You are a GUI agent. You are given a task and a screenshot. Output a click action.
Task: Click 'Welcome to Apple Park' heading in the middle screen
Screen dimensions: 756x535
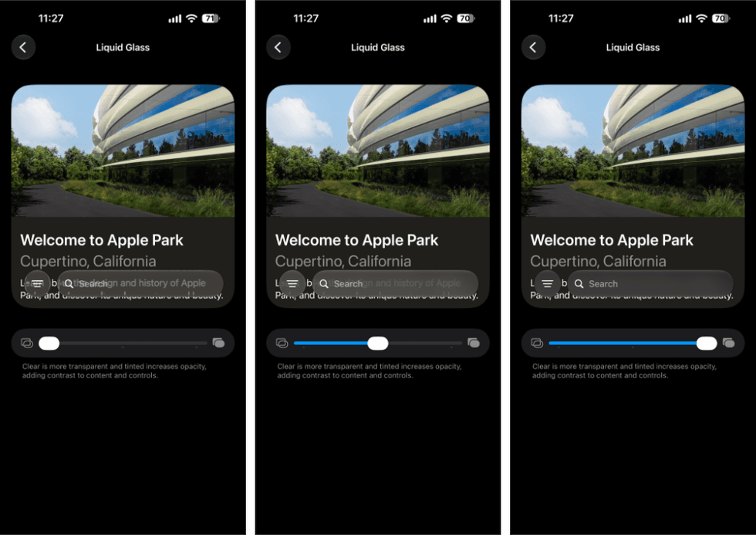(x=356, y=240)
